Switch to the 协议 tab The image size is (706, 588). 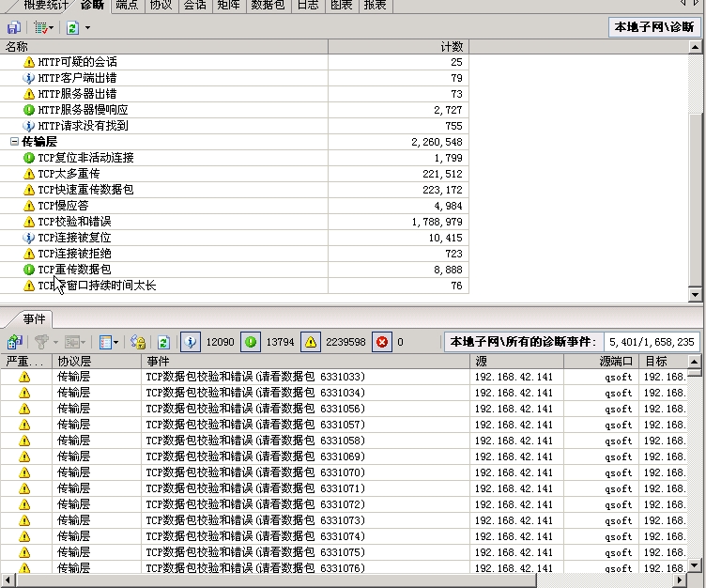point(161,6)
